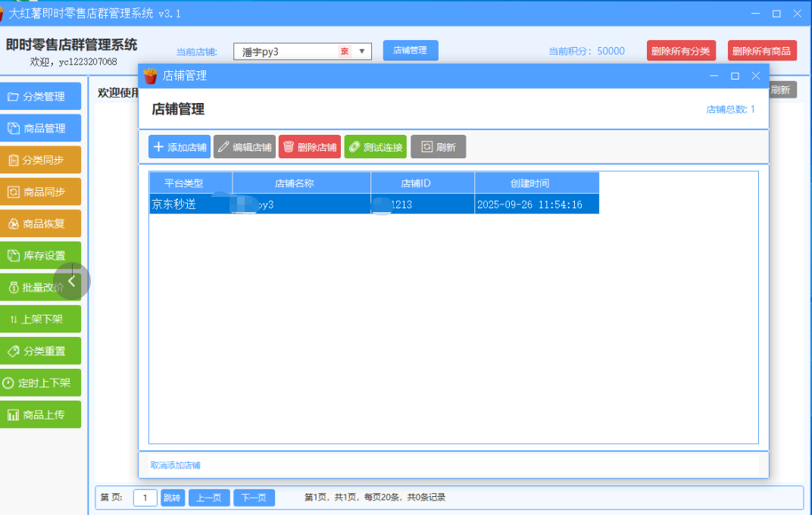The width and height of the screenshot is (812, 515).
Task: Sort by 平台类型 column header
Action: coord(191,183)
